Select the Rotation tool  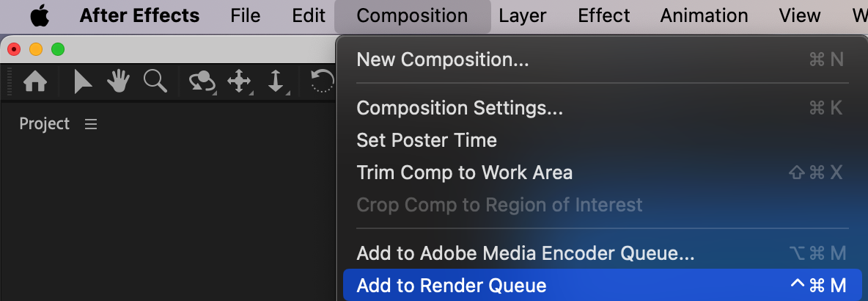click(323, 81)
